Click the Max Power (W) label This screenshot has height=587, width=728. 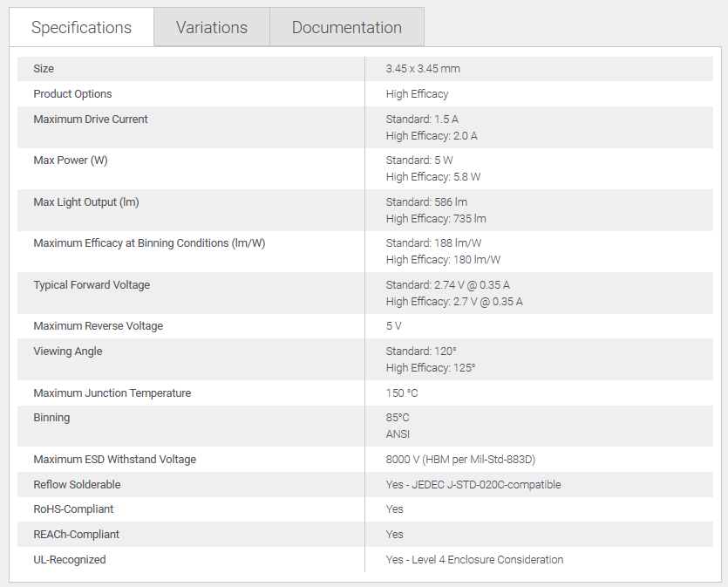click(71, 160)
